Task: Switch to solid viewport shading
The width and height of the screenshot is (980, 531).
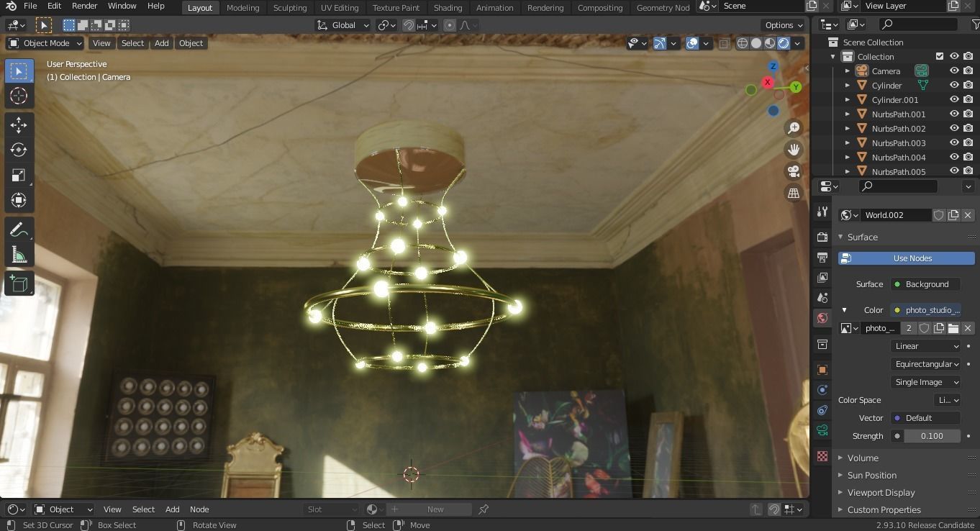Action: (x=756, y=43)
